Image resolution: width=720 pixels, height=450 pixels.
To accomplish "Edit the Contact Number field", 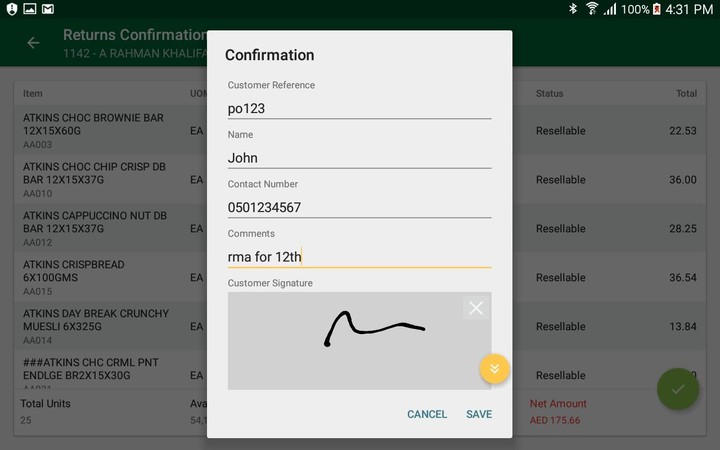I will pyautogui.click(x=359, y=207).
